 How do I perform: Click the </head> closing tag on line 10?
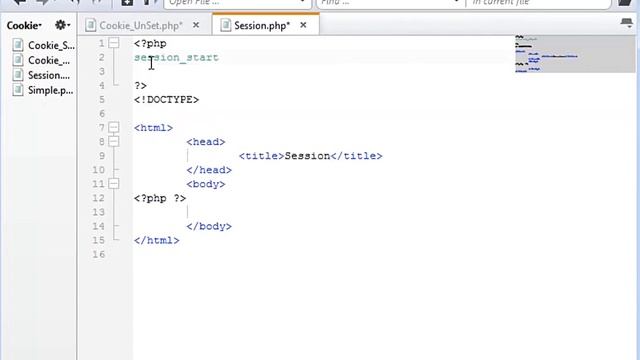pyautogui.click(x=209, y=170)
